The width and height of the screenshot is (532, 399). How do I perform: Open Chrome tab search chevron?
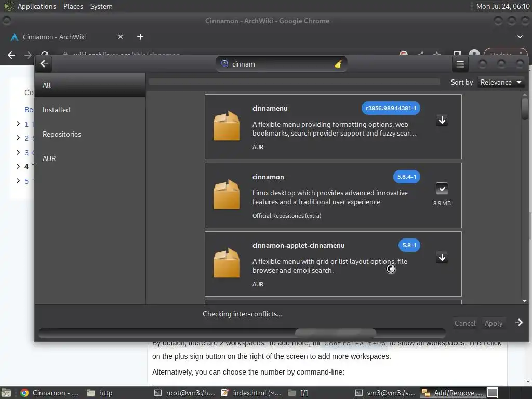coord(520,37)
